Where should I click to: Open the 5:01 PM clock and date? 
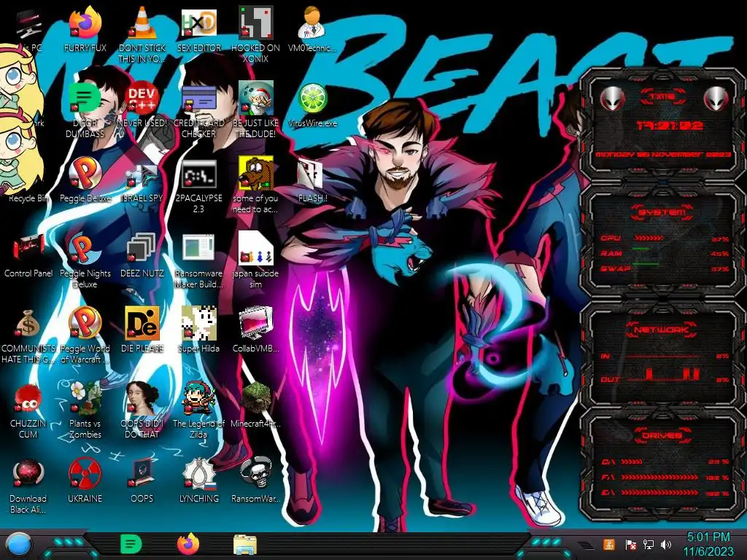(708, 544)
